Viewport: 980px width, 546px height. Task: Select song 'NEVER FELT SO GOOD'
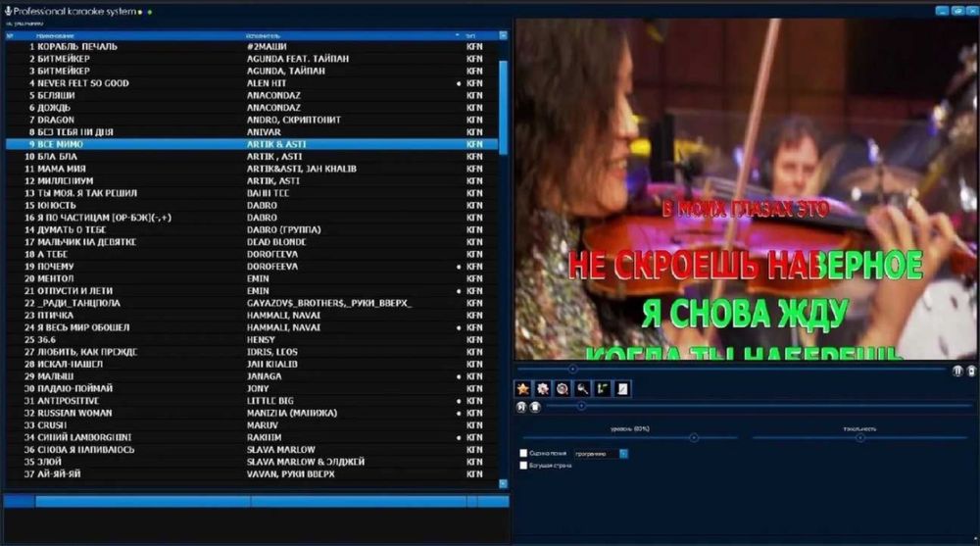click(x=83, y=83)
